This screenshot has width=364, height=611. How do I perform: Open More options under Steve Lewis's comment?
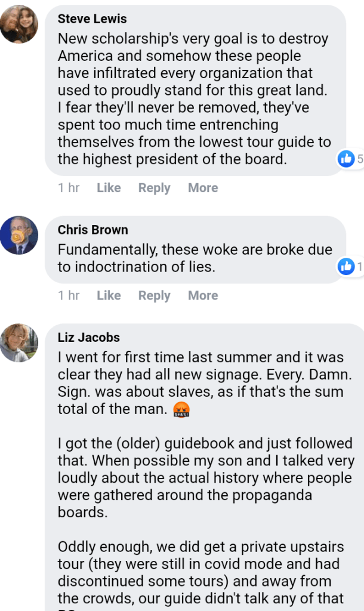(x=203, y=188)
